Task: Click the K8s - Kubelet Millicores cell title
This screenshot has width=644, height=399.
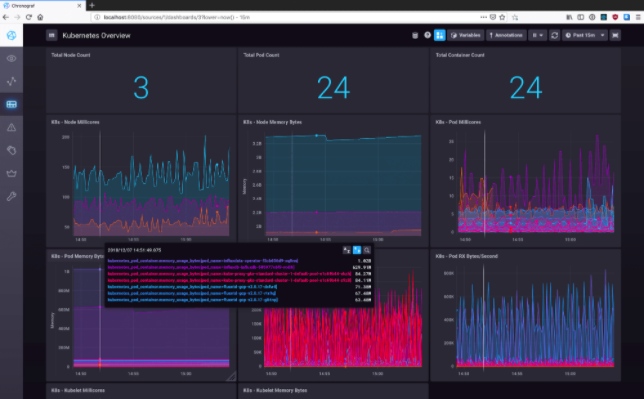Action: [78, 390]
